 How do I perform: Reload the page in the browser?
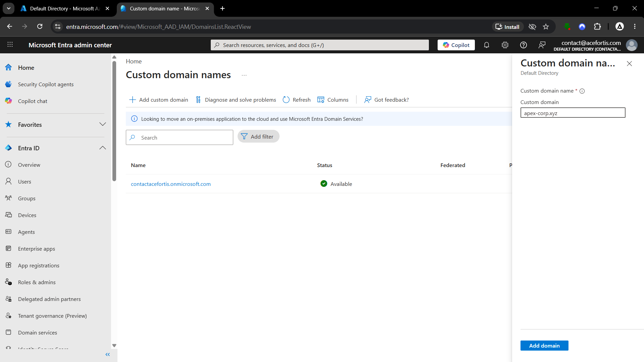tap(40, 27)
